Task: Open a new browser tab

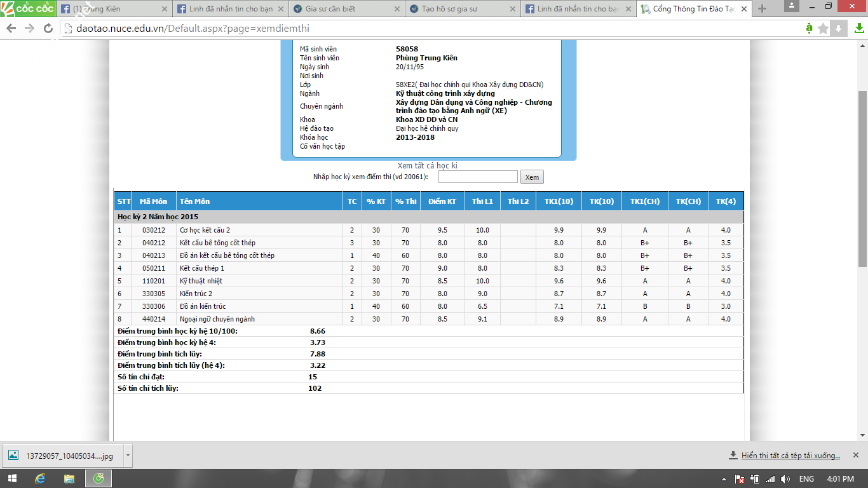Action: click(x=763, y=9)
